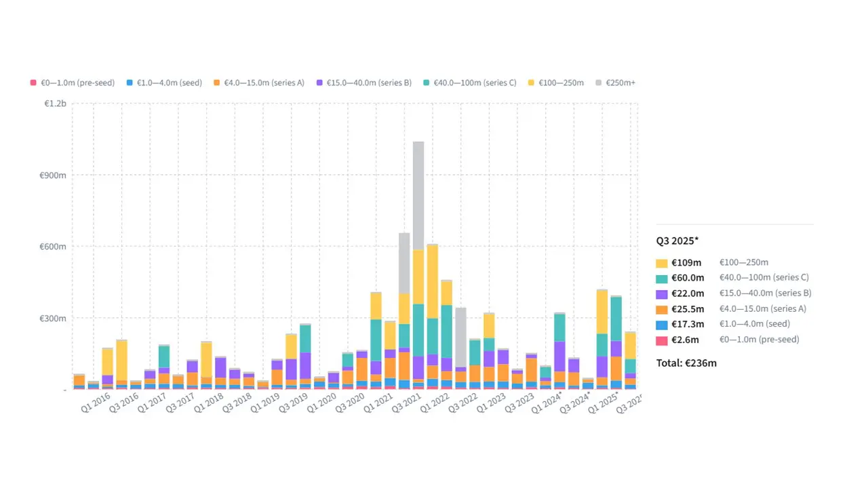This screenshot has height=488, width=868.
Task: Disable the €40.0—100m (series C) legend series
Action: click(470, 83)
